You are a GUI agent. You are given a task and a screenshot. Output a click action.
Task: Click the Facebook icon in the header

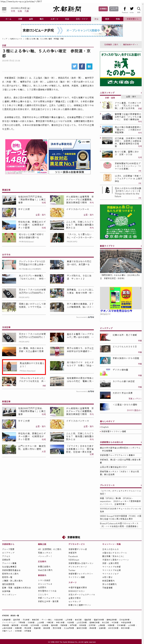click(125, 9)
